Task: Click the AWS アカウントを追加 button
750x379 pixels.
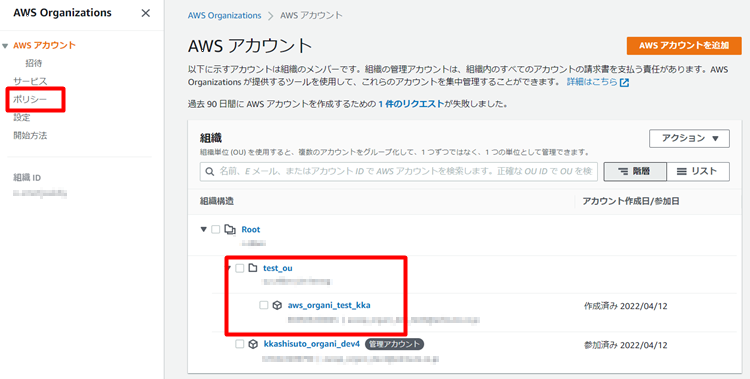Action: [684, 45]
